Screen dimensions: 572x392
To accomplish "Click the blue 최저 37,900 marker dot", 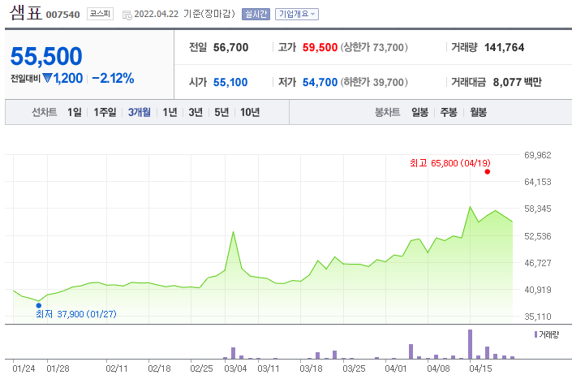I will 39,305.
